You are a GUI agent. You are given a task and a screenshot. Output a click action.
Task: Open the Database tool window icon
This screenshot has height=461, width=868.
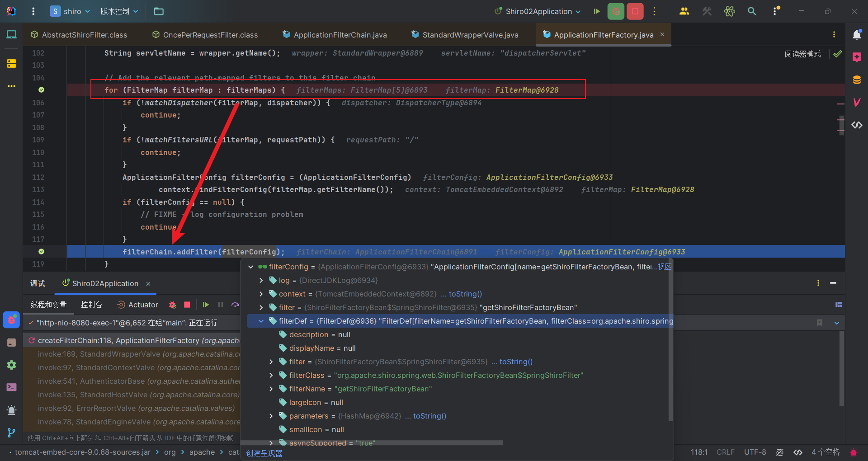pyautogui.click(x=857, y=80)
